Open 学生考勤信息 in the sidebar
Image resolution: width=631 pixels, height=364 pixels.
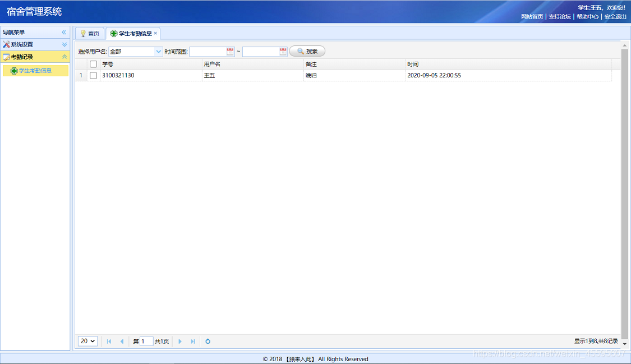coord(35,71)
